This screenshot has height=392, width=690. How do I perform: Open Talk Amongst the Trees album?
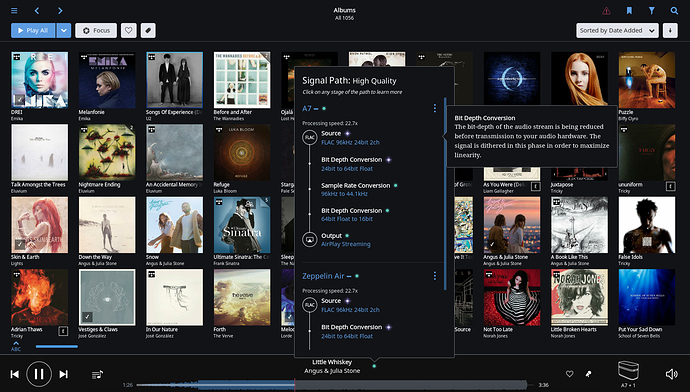tap(40, 152)
